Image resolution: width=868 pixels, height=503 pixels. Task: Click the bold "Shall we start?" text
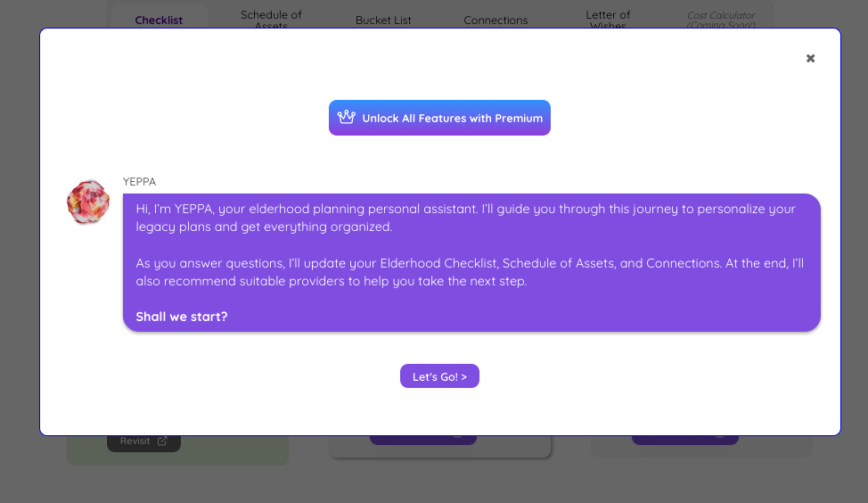tap(182, 317)
